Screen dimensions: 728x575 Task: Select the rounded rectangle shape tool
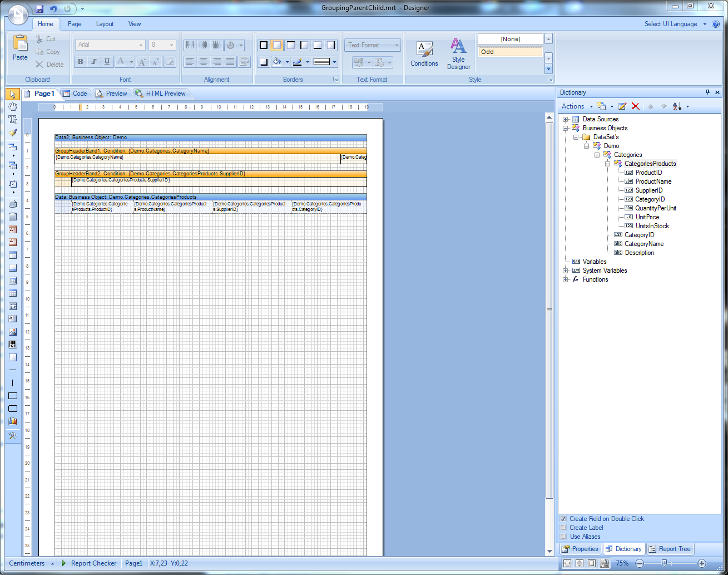point(13,409)
